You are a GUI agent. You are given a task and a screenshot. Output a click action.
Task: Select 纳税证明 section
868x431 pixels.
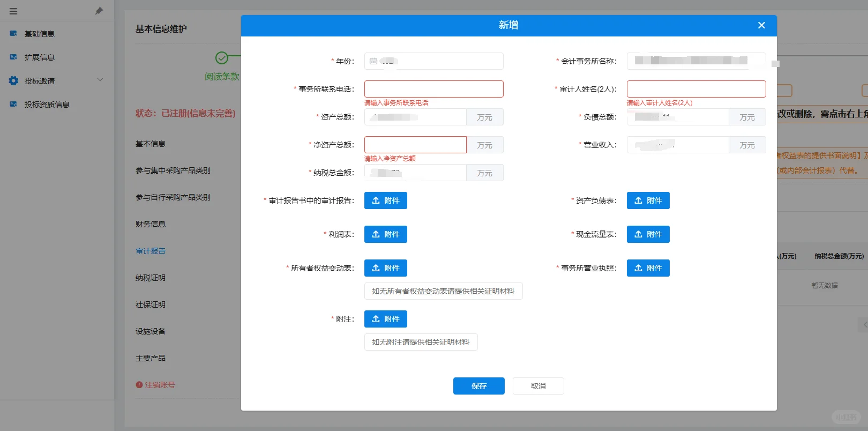pyautogui.click(x=151, y=278)
